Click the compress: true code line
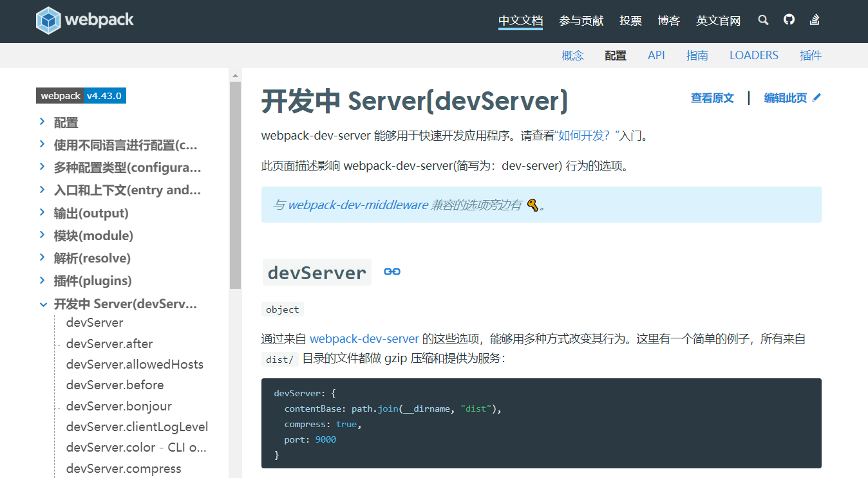This screenshot has height=478, width=868. (323, 424)
